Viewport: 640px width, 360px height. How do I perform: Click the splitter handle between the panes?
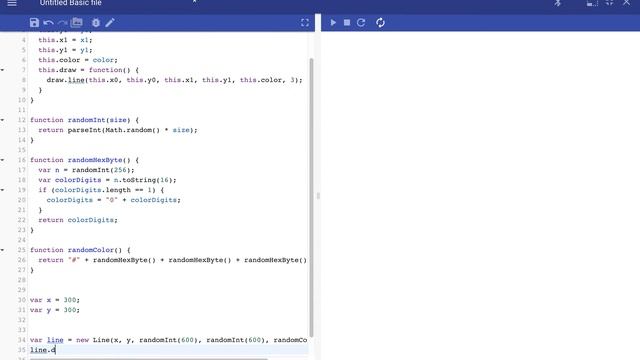coord(318,196)
